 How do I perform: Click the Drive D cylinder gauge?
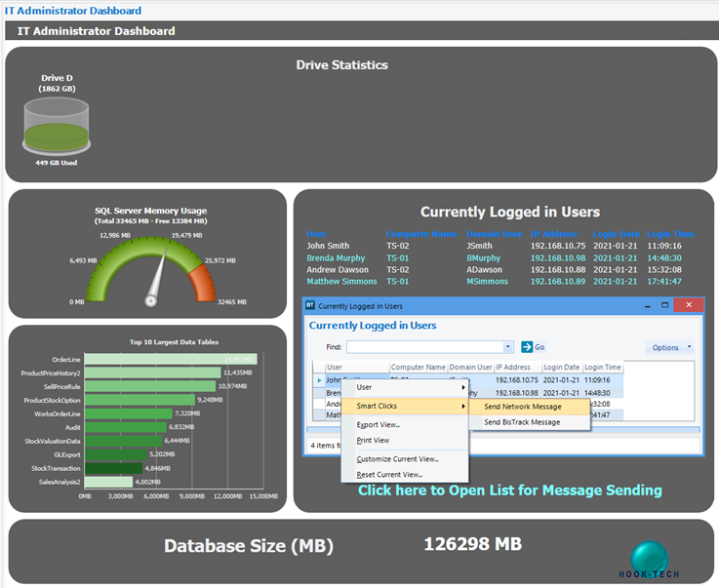point(57,126)
